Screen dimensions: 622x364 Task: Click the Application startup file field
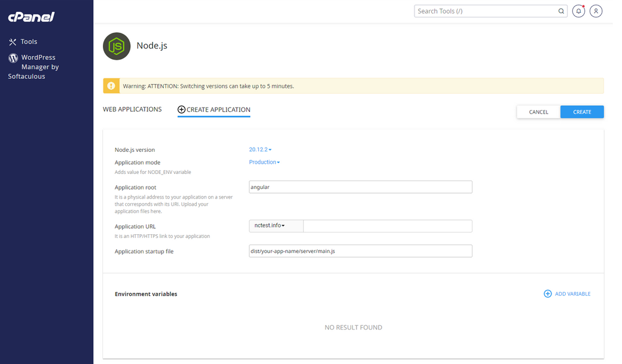click(x=361, y=251)
